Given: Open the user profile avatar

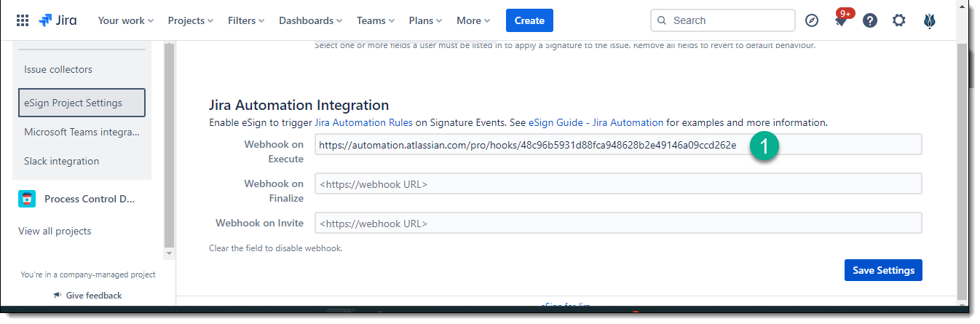Looking at the screenshot, I should pyautogui.click(x=929, y=20).
